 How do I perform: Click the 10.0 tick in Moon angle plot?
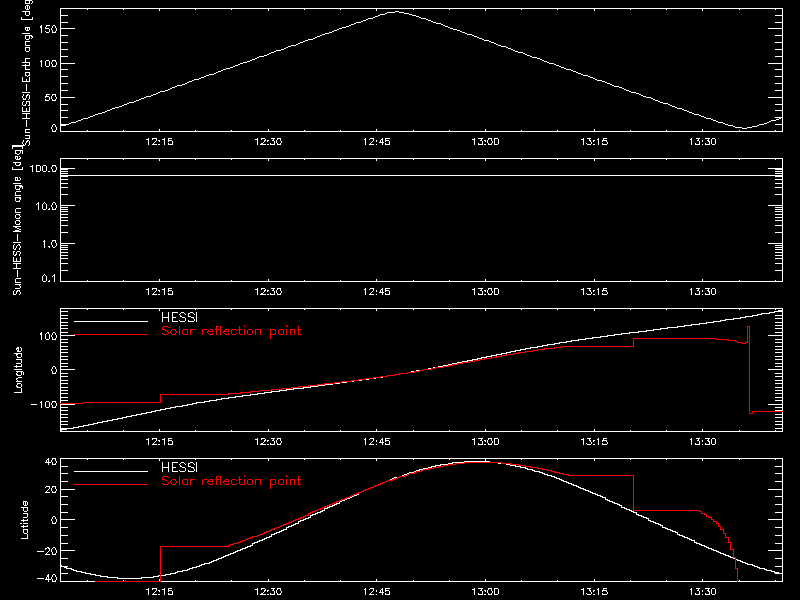[x=46, y=207]
